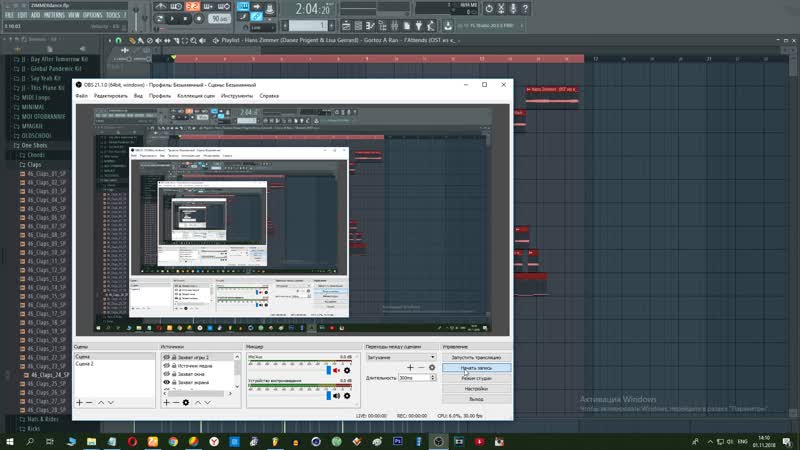Toggle lock on the screen capture source
The height and width of the screenshot is (450, 800).
tap(174, 382)
